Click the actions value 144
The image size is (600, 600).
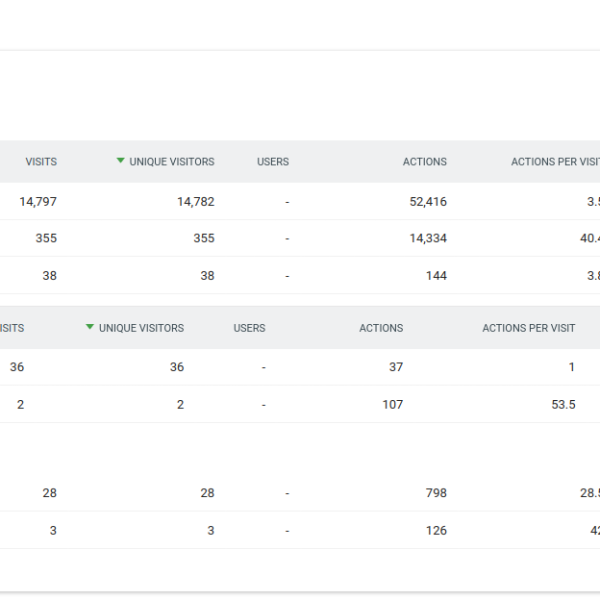[x=436, y=276]
